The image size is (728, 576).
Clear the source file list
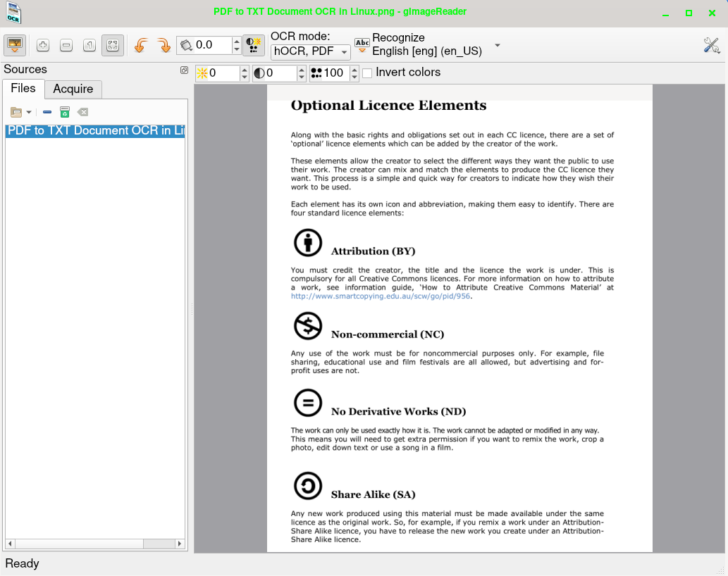pyautogui.click(x=82, y=112)
